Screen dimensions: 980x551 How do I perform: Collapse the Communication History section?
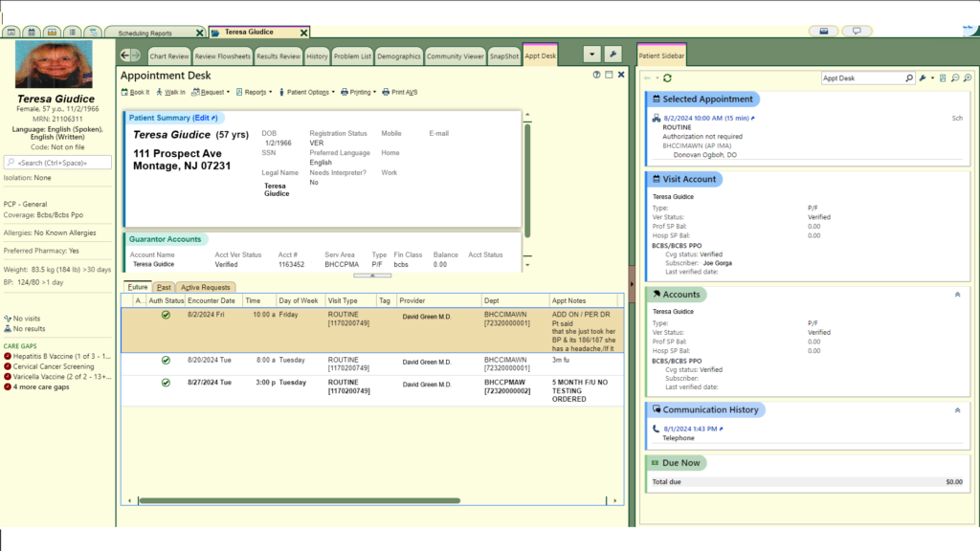[958, 409]
